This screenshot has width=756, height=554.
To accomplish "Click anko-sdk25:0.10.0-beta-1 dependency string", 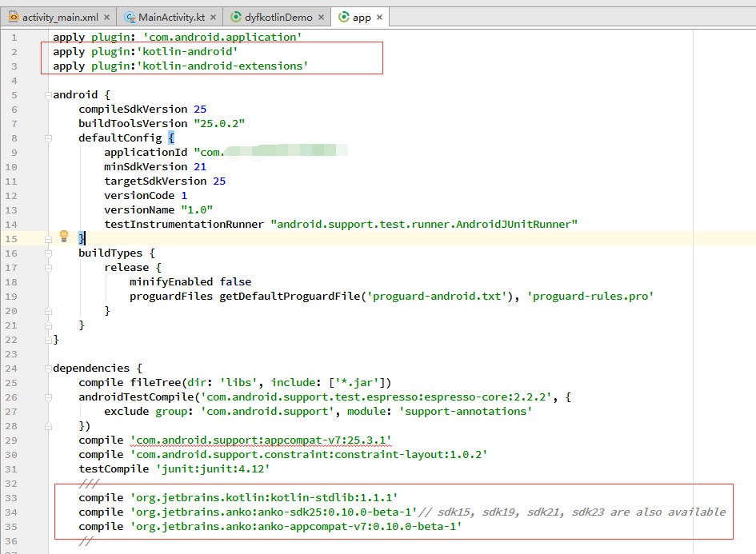I will click(274, 512).
